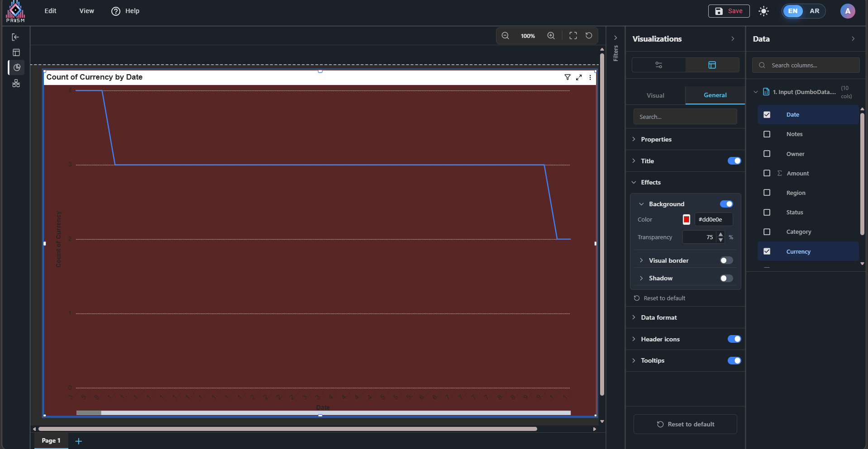Click the Save button

pos(729,11)
